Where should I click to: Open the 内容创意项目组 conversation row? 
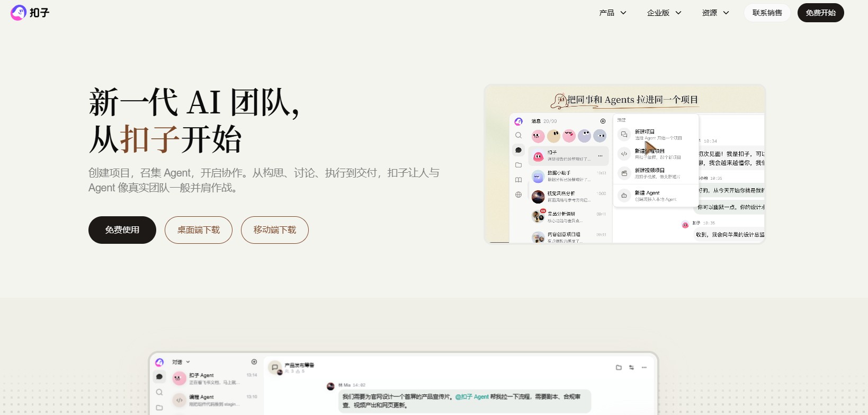tap(569, 237)
